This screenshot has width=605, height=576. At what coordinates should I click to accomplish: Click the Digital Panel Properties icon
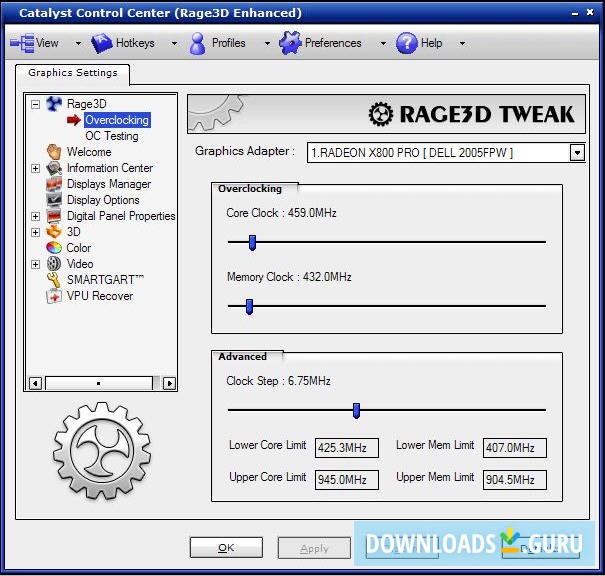pos(54,216)
